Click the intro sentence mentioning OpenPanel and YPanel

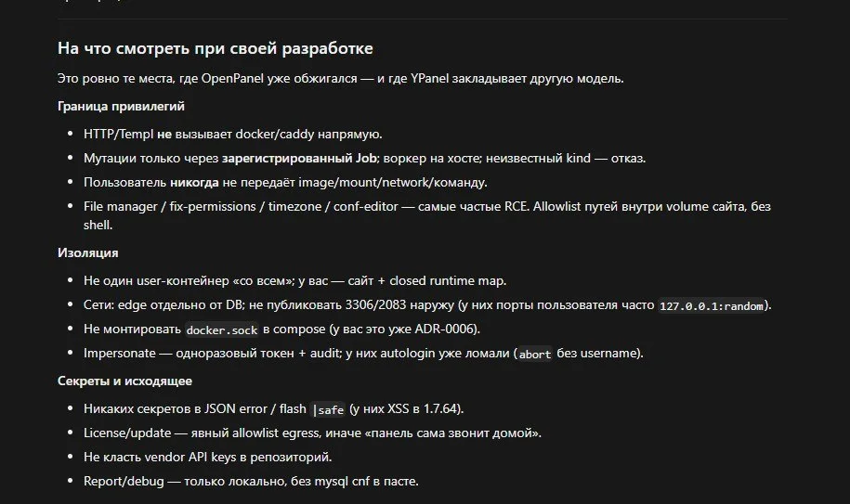pos(340,79)
